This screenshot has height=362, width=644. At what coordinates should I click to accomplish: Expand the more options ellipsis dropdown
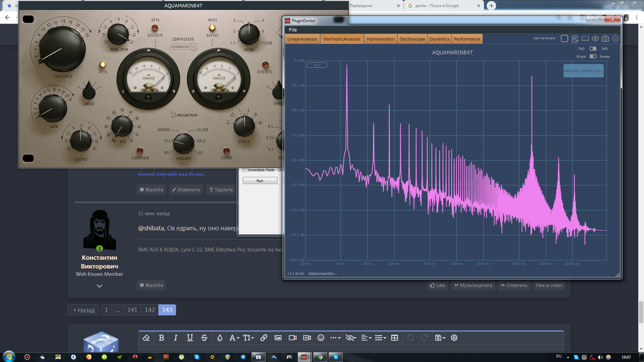tap(335, 338)
